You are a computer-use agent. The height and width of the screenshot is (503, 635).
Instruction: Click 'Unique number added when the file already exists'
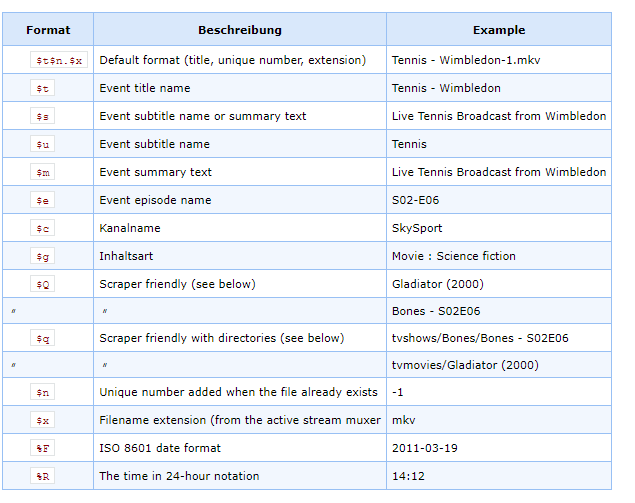(x=238, y=392)
